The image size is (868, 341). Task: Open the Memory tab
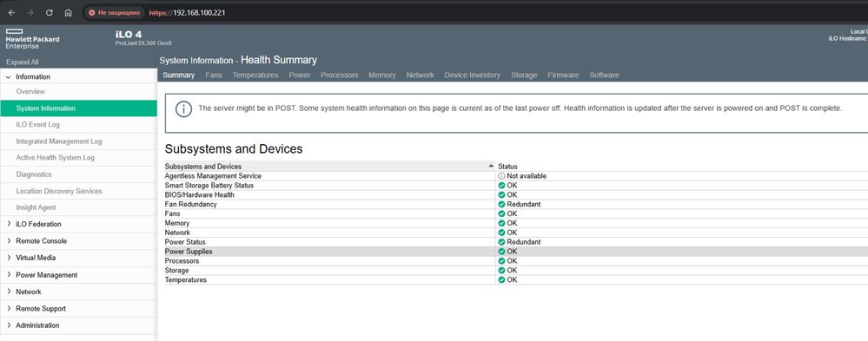[382, 75]
